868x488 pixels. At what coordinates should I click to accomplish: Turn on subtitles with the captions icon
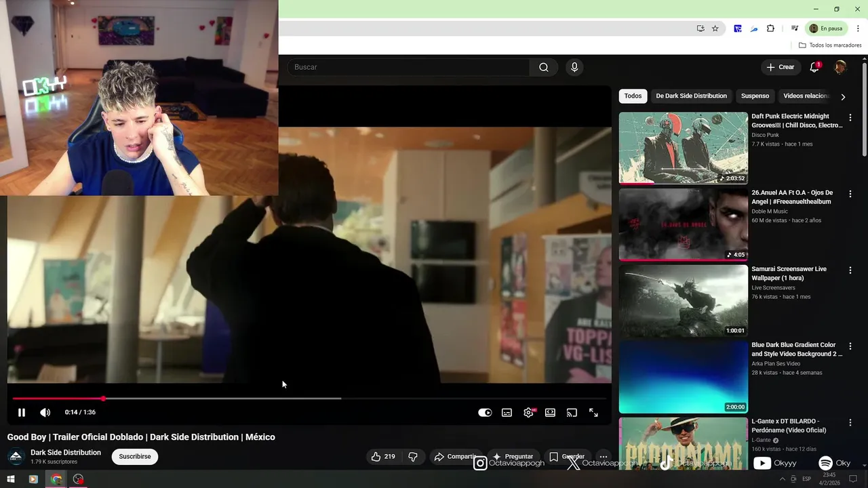[507, 412]
